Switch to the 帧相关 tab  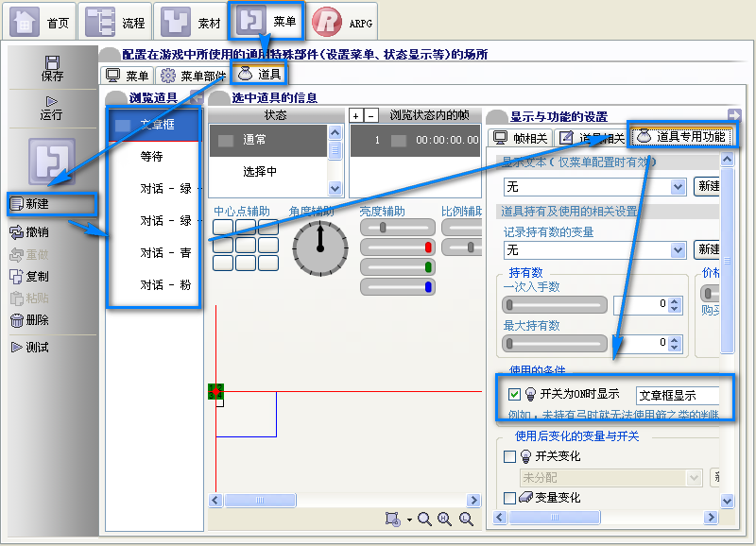pos(521,138)
